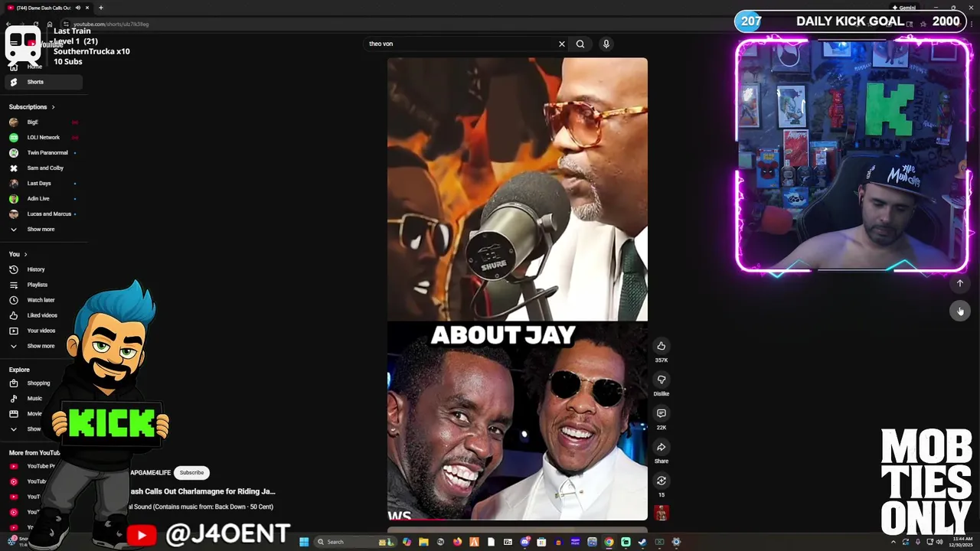Open Last Days channel
980x551 pixels.
coord(42,183)
